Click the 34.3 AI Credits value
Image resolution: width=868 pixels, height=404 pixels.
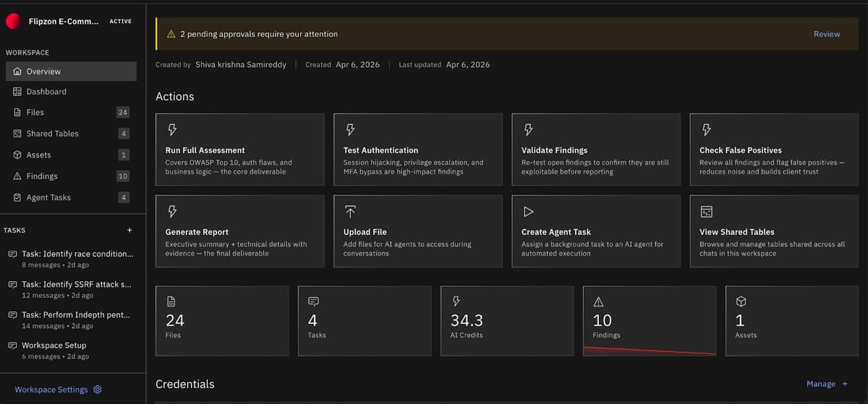click(467, 320)
